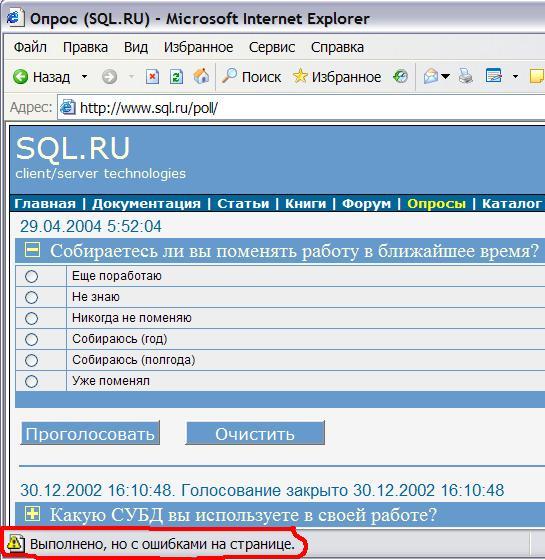Select radio 'Собираюсь (полгода)'
This screenshot has width=545, height=560.
(31, 360)
